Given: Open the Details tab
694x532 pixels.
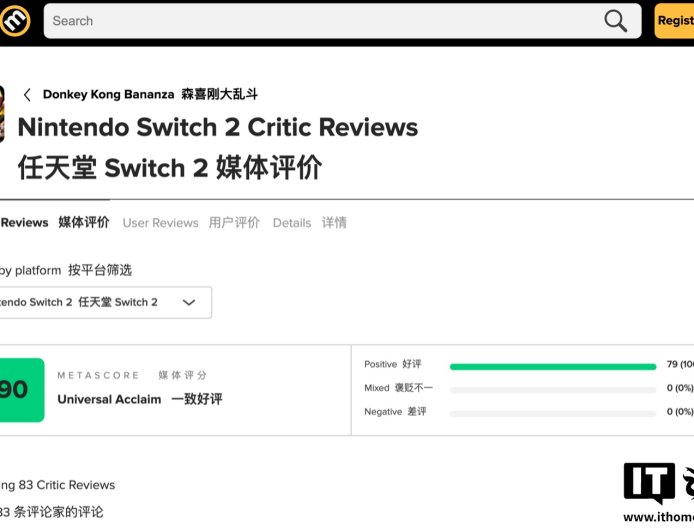Looking at the screenshot, I should (292, 223).
